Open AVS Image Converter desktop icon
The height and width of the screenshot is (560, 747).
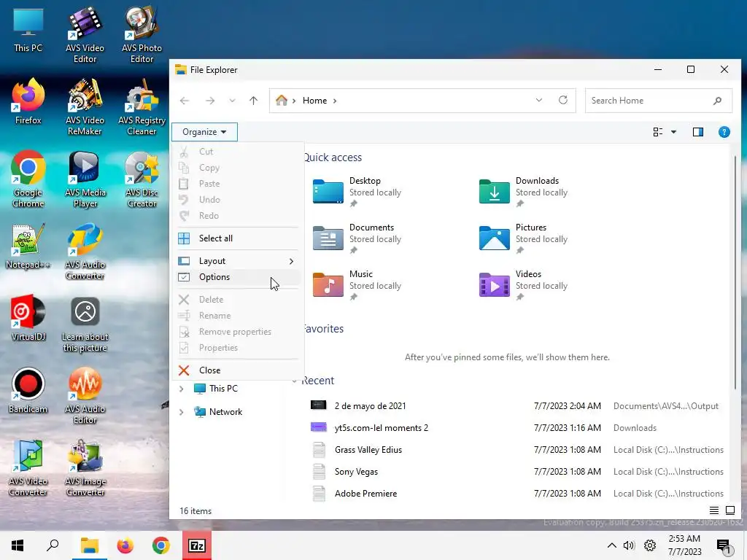click(x=85, y=469)
